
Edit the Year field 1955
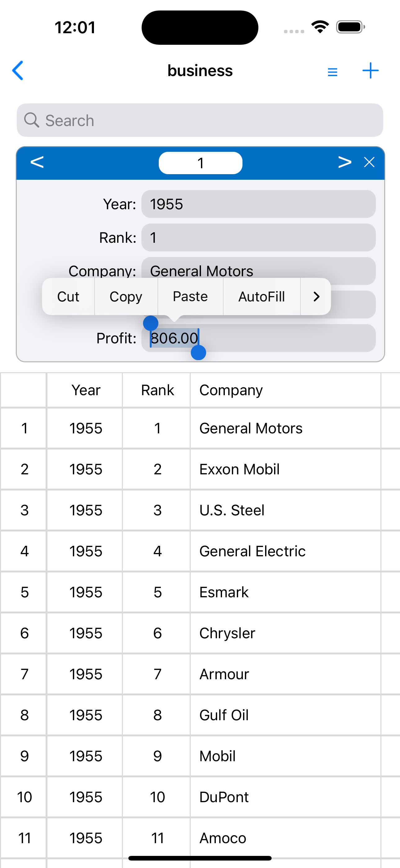click(258, 204)
